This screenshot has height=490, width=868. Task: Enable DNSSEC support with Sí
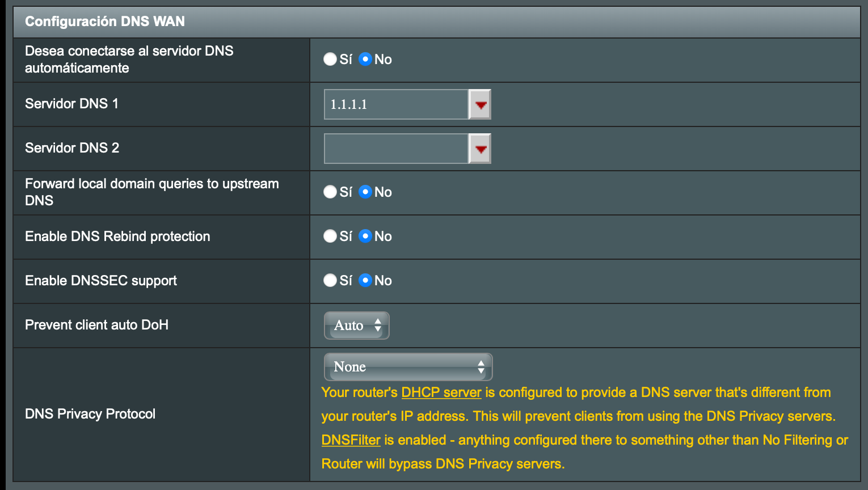pyautogui.click(x=330, y=280)
